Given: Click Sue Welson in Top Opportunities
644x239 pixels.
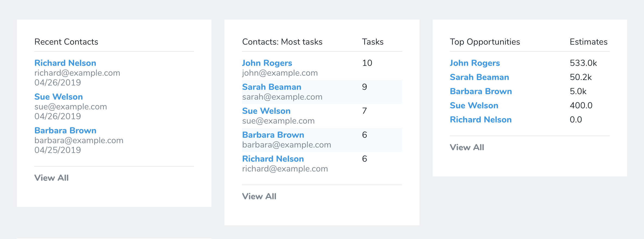Looking at the screenshot, I should [474, 106].
